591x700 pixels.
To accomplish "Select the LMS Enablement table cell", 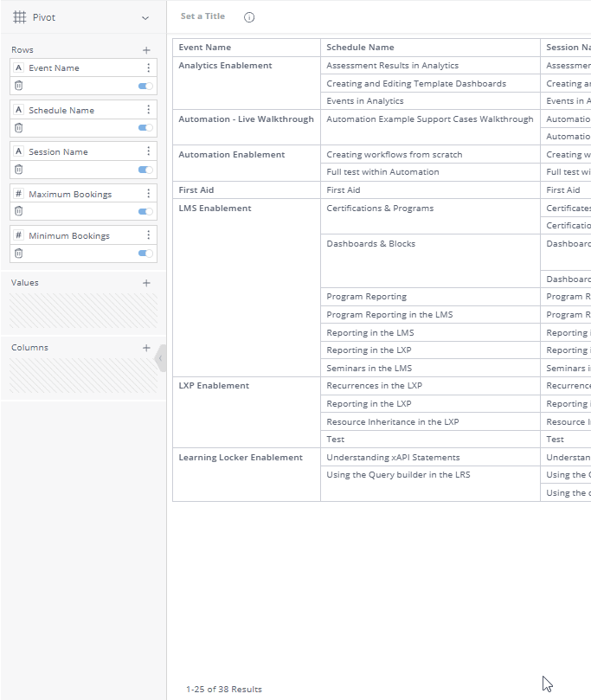I will click(215, 209).
